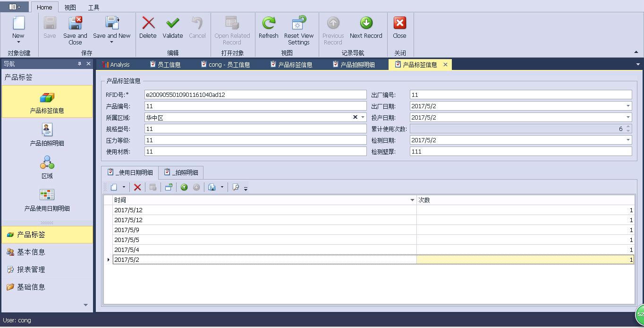
Task: Open the 基础信息 navigation group
Action: [x=47, y=287]
